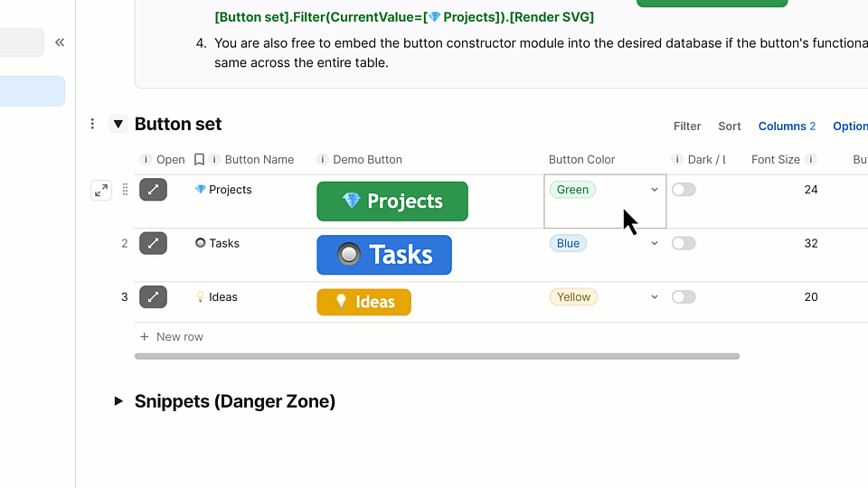This screenshot has width=868, height=488.
Task: Click the info icon after Font Size
Action: (811, 160)
